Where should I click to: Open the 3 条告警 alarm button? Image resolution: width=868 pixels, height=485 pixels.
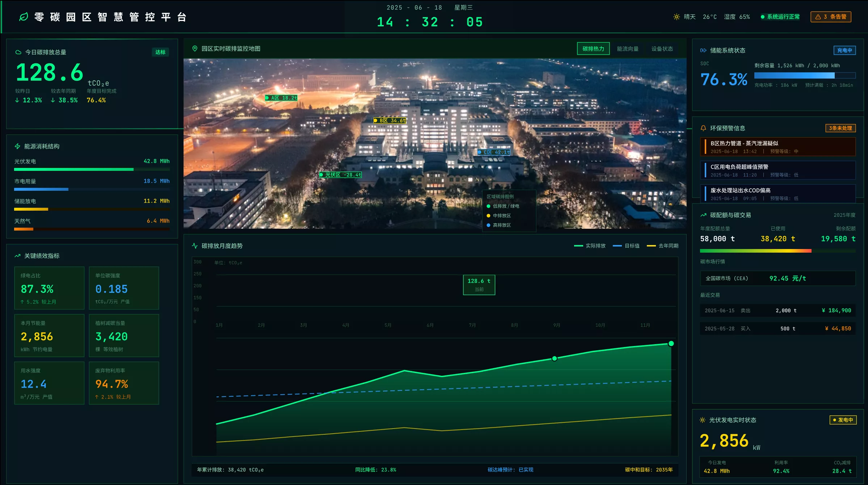[x=831, y=17]
